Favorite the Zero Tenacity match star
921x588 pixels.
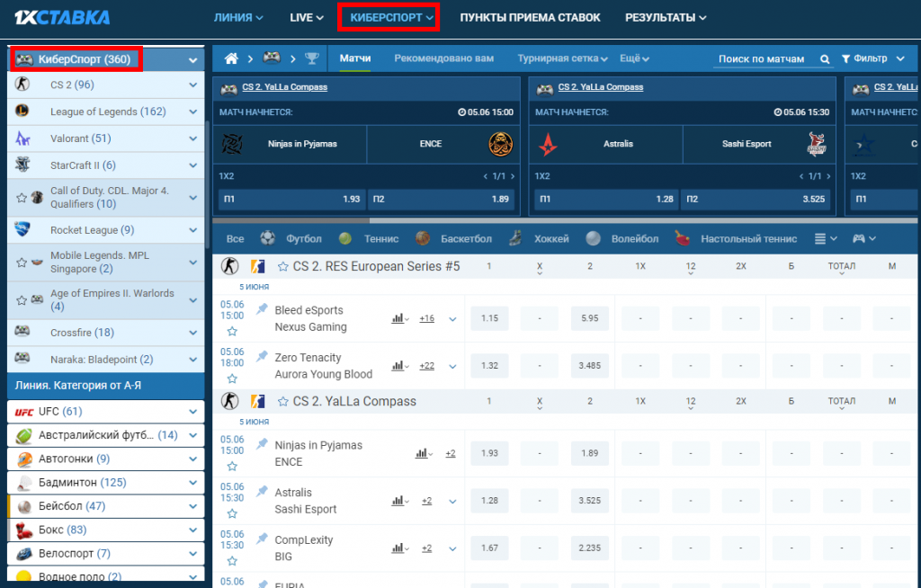(x=232, y=379)
